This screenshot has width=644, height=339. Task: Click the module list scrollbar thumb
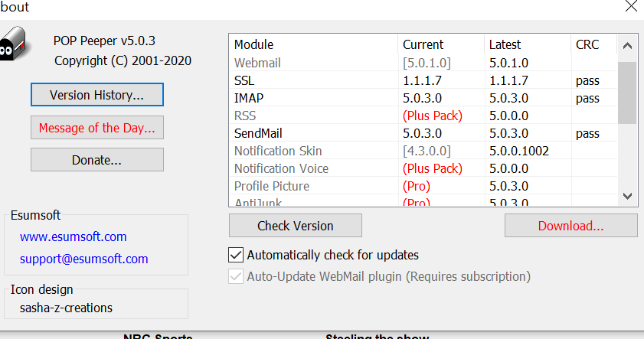tap(627, 93)
